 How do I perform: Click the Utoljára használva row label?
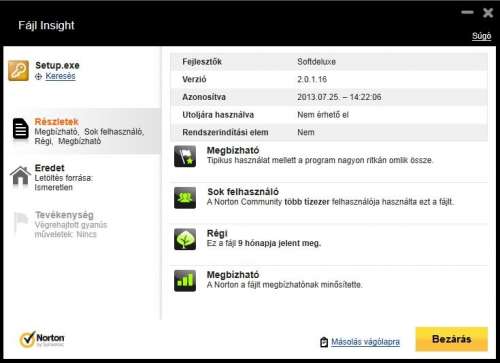(218, 115)
